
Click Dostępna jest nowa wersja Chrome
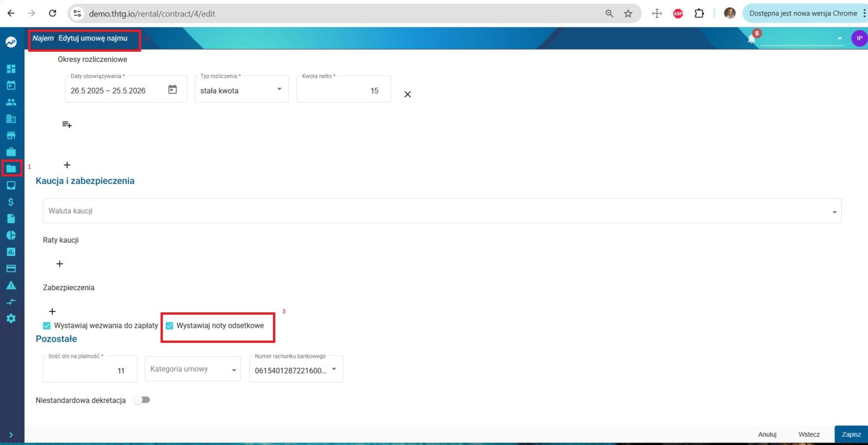point(803,13)
